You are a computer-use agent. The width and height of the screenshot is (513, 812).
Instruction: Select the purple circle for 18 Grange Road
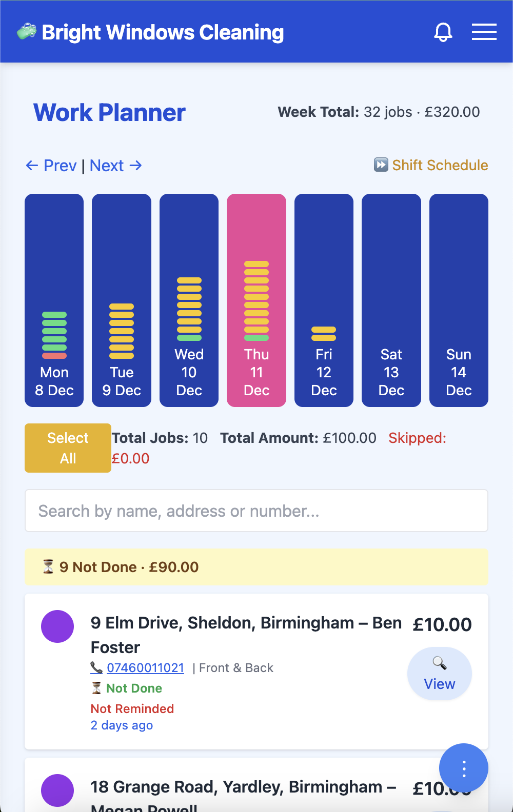[x=57, y=790]
